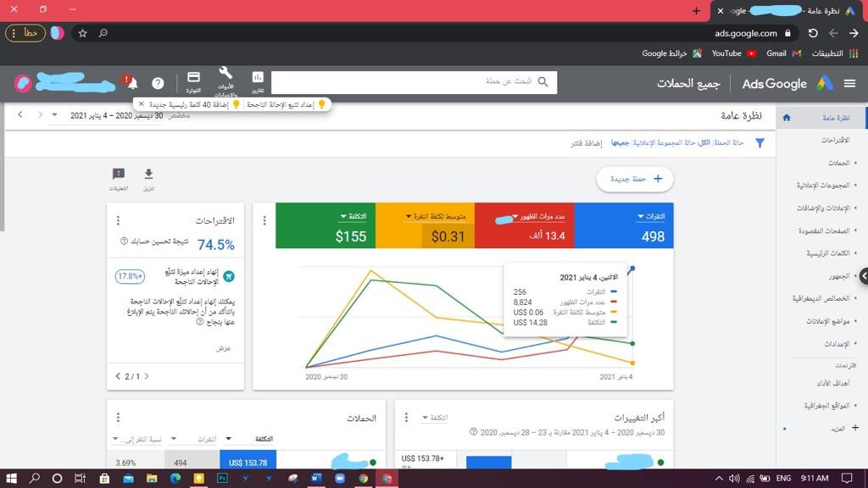Open the clicks (النقرات) metric dropdown

(651, 216)
